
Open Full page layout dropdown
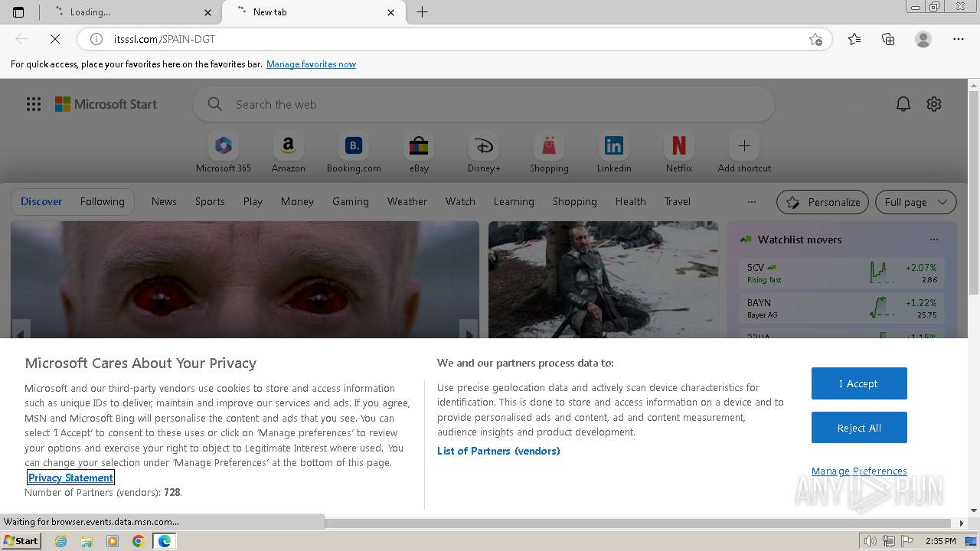916,202
